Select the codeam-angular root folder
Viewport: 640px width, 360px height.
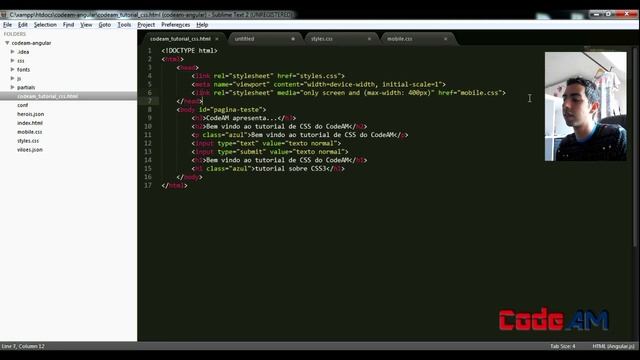pos(31,43)
